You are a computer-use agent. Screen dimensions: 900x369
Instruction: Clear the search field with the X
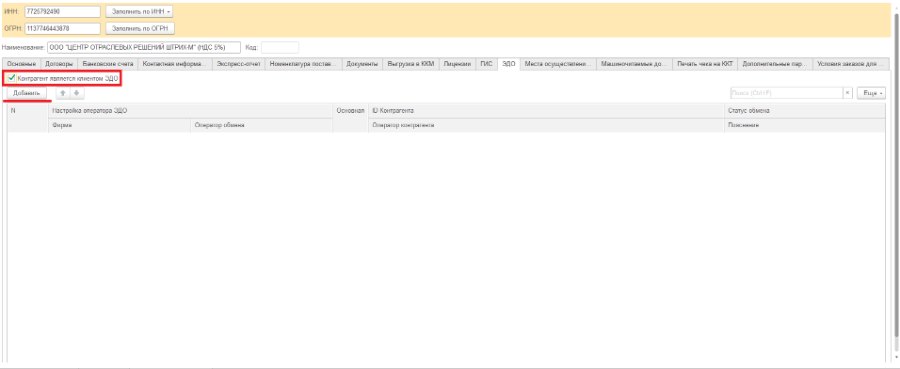[x=847, y=93]
